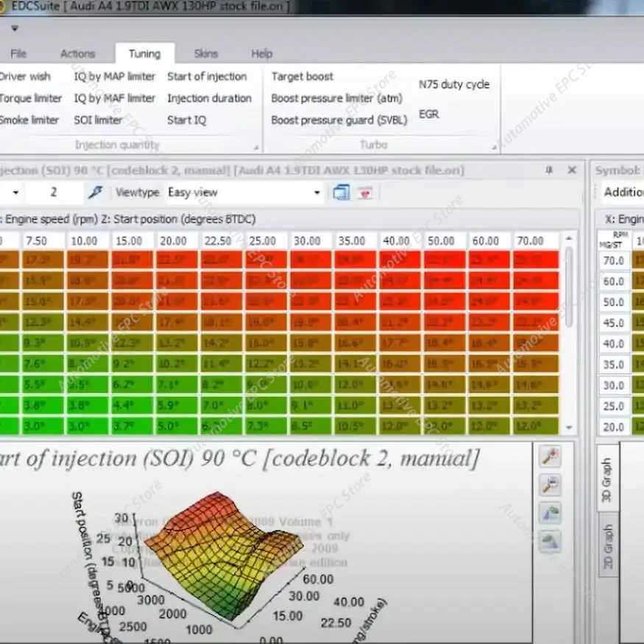Select the map edit pen tool

coord(93,192)
